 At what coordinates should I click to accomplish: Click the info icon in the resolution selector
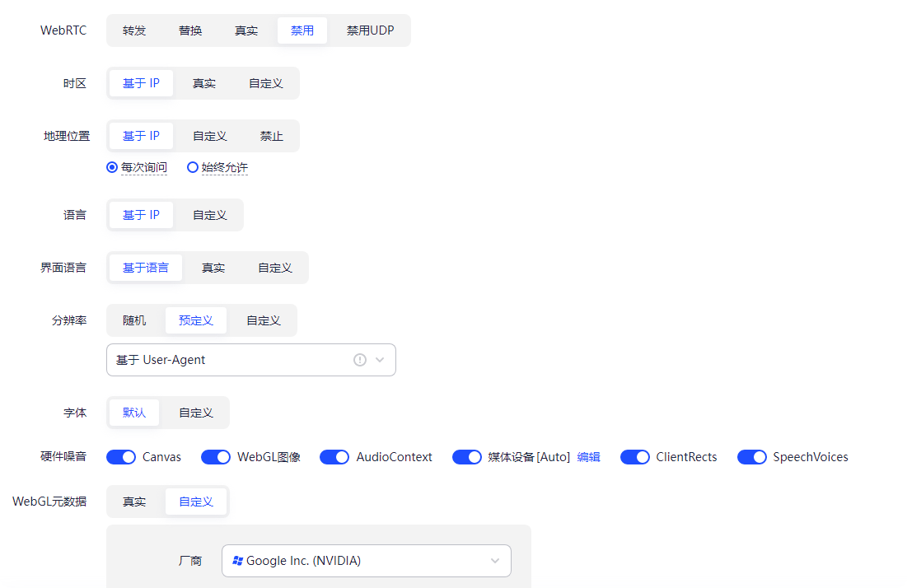[x=359, y=360]
